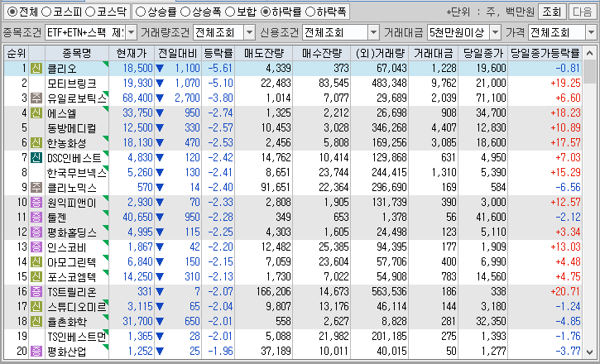Click the 증 badge icon beside TS트릴리온
This screenshot has height=364, width=600.
[x=36, y=292]
